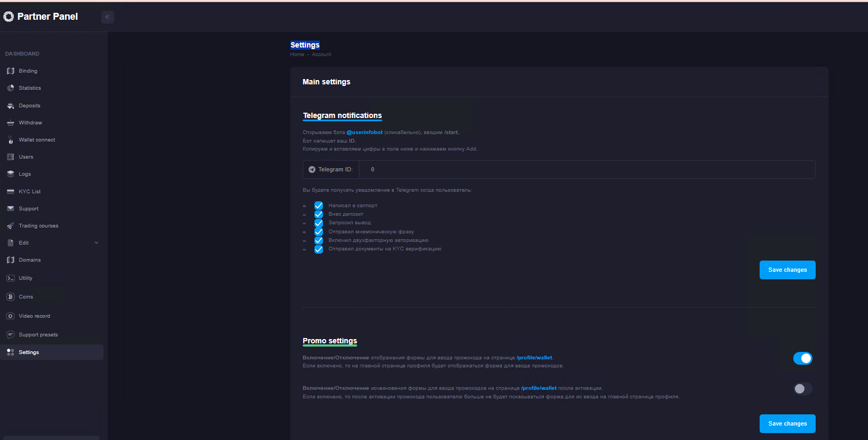The height and width of the screenshot is (440, 868).
Task: Disable the promo code form display toggle
Action: click(802, 358)
